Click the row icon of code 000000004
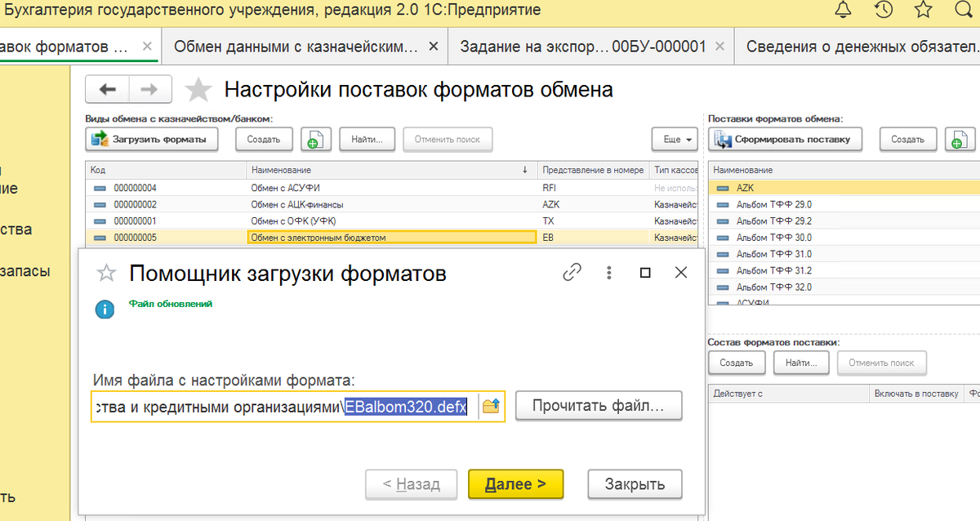The image size is (980, 521). [x=100, y=188]
